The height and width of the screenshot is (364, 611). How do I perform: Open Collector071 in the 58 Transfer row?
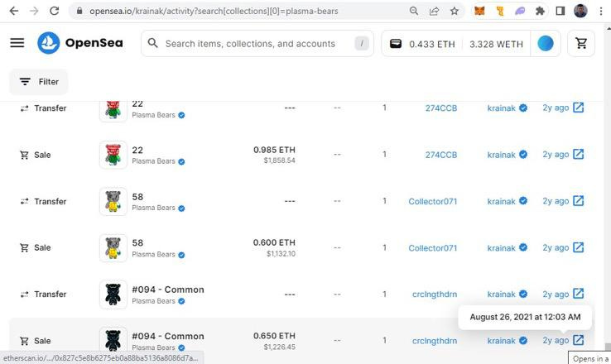(x=432, y=202)
